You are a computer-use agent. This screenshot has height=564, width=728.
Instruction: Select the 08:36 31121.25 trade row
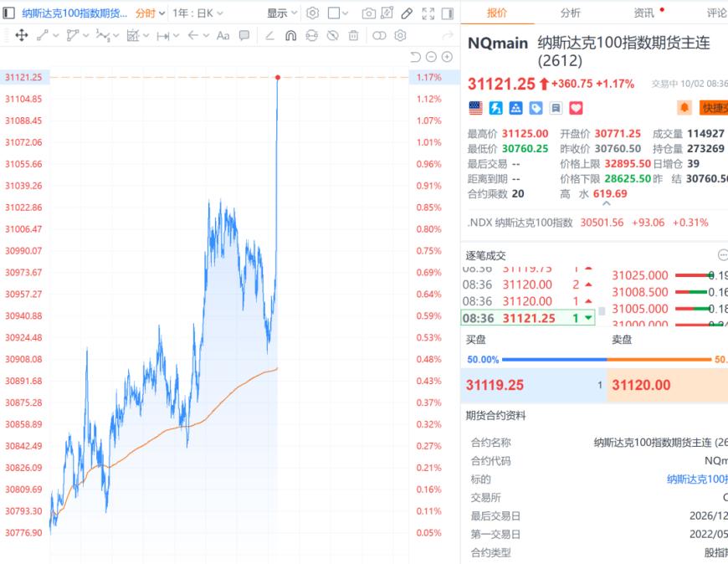point(528,318)
